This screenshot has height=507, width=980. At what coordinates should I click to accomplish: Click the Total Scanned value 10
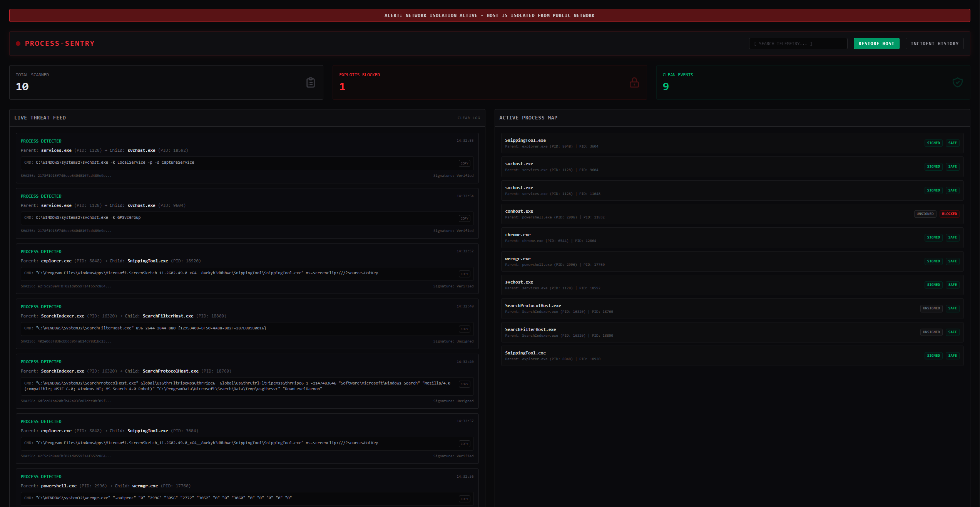coord(22,87)
